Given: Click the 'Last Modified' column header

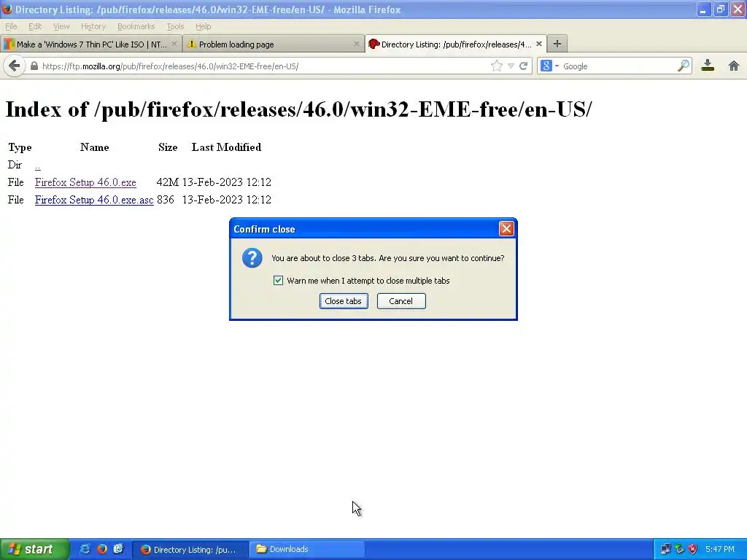Looking at the screenshot, I should (x=226, y=147).
